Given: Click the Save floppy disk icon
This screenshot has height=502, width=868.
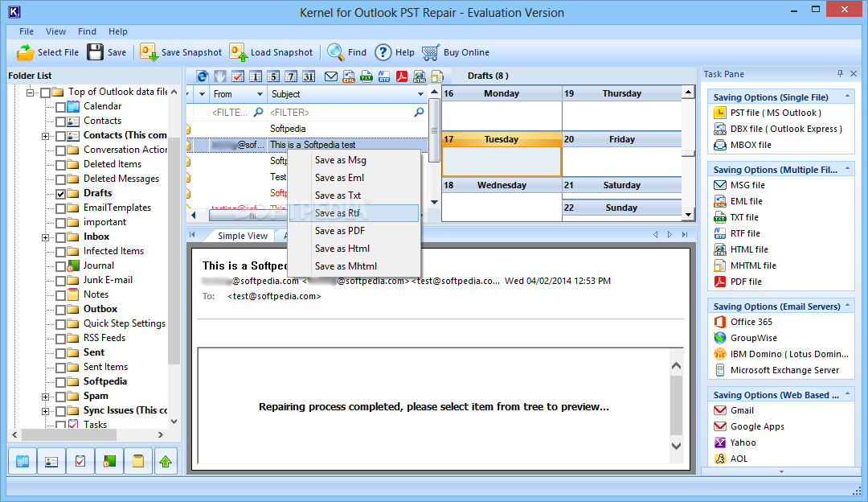Looking at the screenshot, I should (x=95, y=52).
